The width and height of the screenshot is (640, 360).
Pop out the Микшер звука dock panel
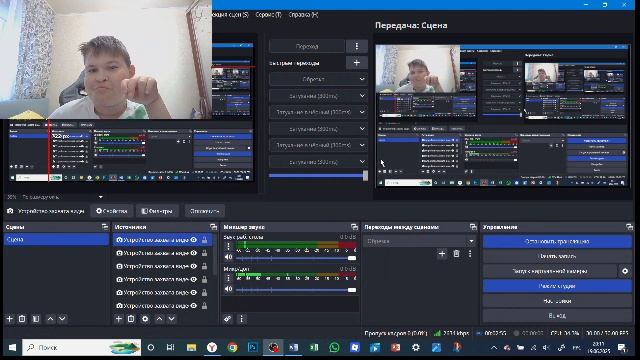[354, 227]
